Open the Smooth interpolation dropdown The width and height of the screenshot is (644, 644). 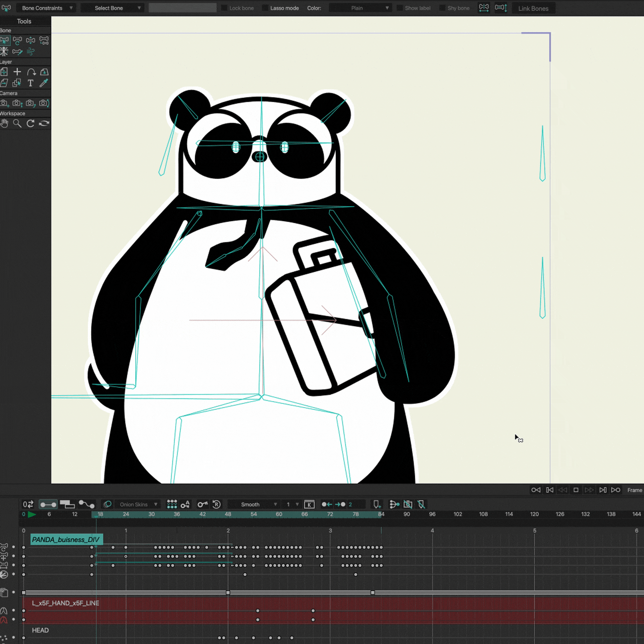(x=254, y=505)
